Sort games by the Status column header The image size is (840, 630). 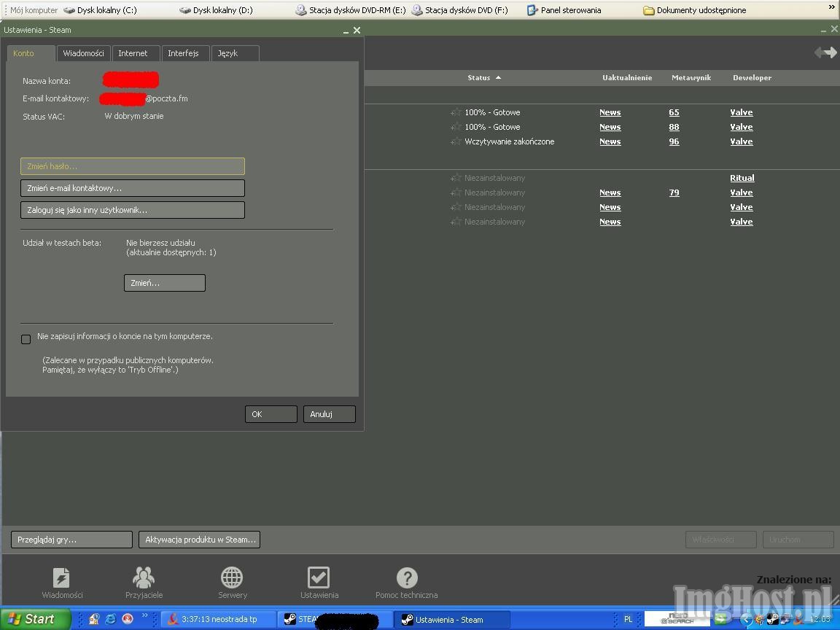coord(483,78)
